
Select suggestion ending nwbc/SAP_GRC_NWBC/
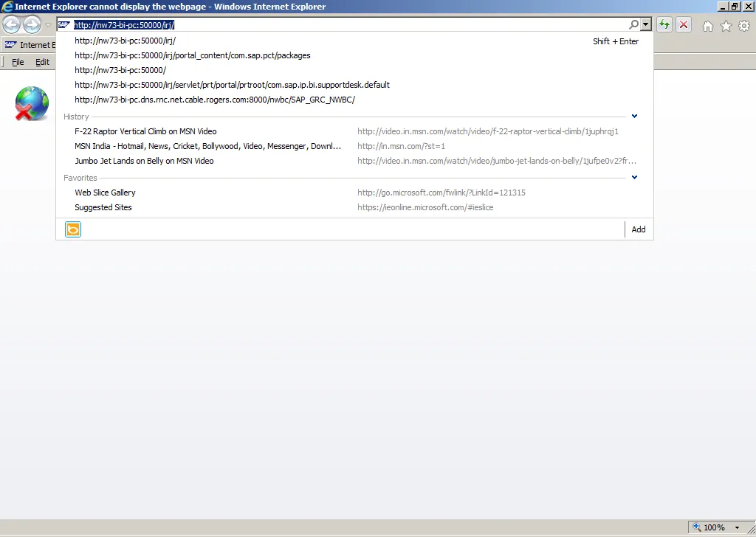click(355, 100)
